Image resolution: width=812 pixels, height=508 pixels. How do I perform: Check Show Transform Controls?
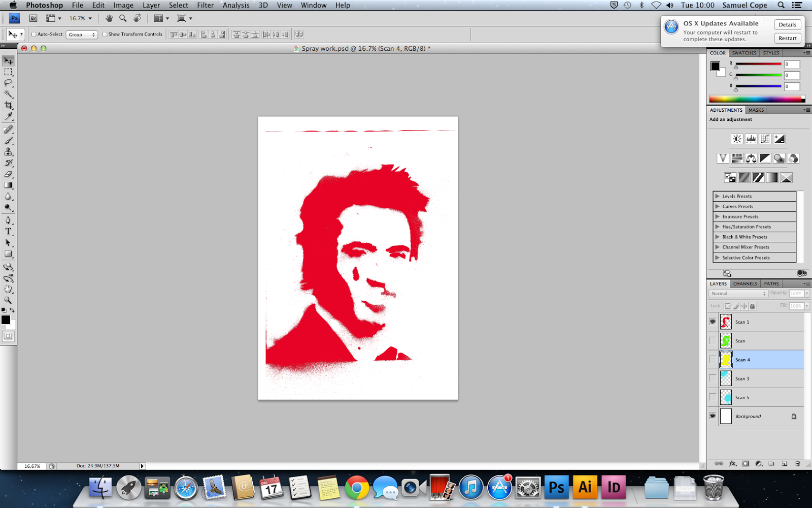pyautogui.click(x=105, y=35)
